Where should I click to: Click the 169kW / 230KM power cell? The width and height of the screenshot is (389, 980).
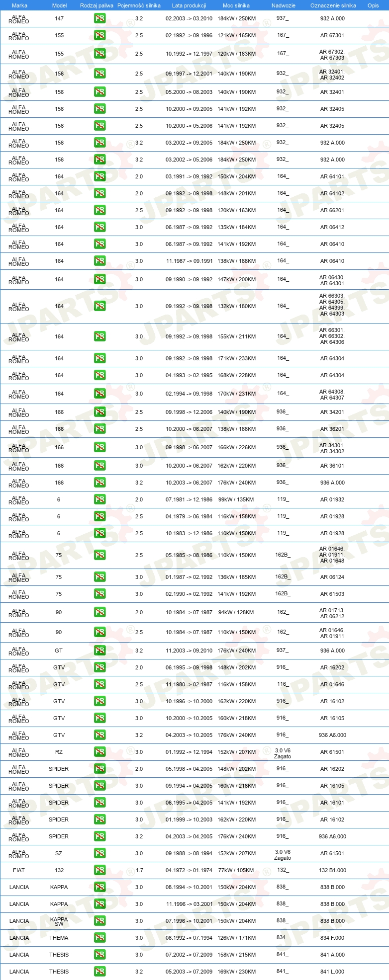click(x=236, y=972)
